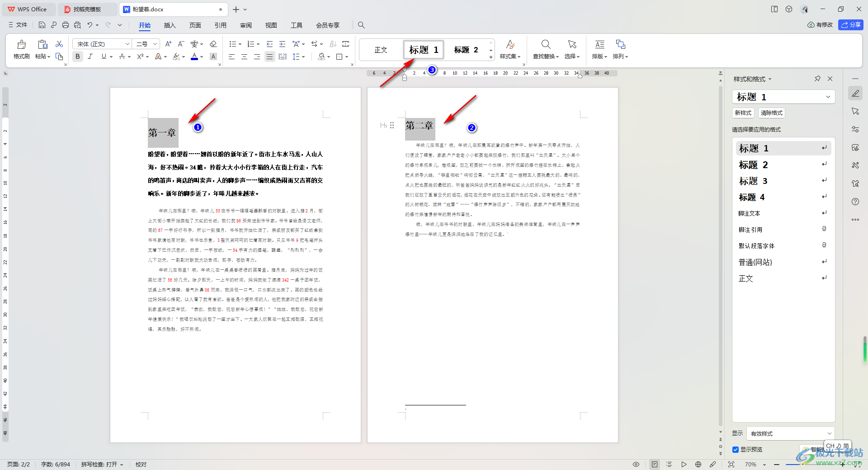Open the 粘贴 paste dropdown
Viewport: 868px width, 470px height.
[42, 56]
